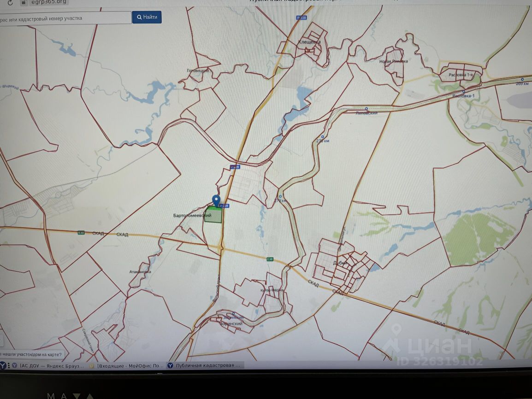
Task: Click the хутор Ферма label
Action: point(272,290)
